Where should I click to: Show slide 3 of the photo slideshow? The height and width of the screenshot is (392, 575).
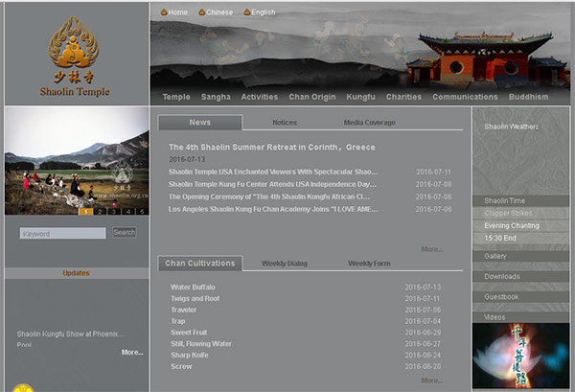114,211
